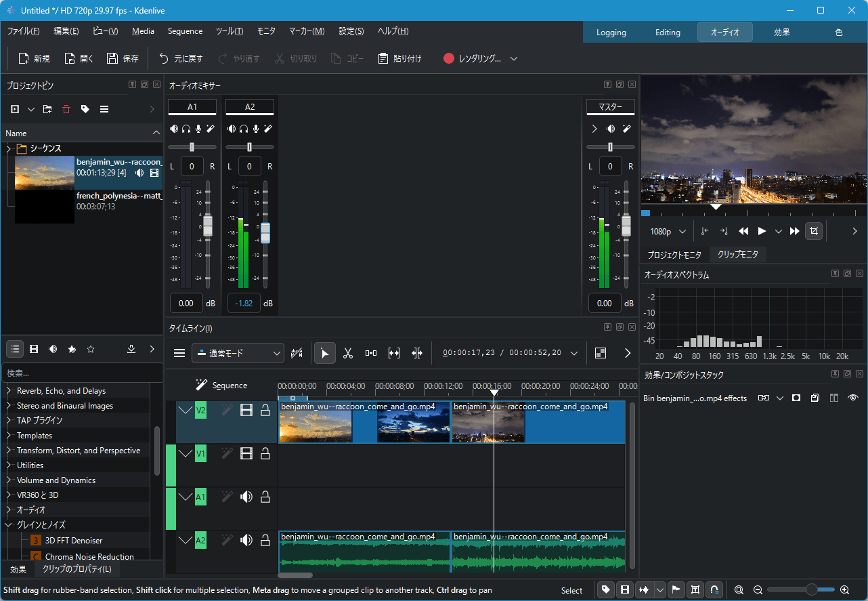Open the 通常モード edit mode dropdown
Screen dimensions: 868x601
[238, 353]
